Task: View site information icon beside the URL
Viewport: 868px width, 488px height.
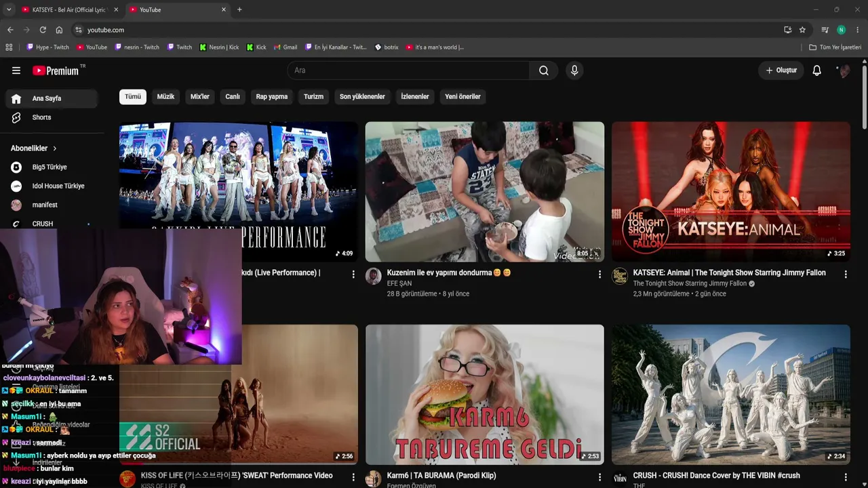Action: (79, 30)
